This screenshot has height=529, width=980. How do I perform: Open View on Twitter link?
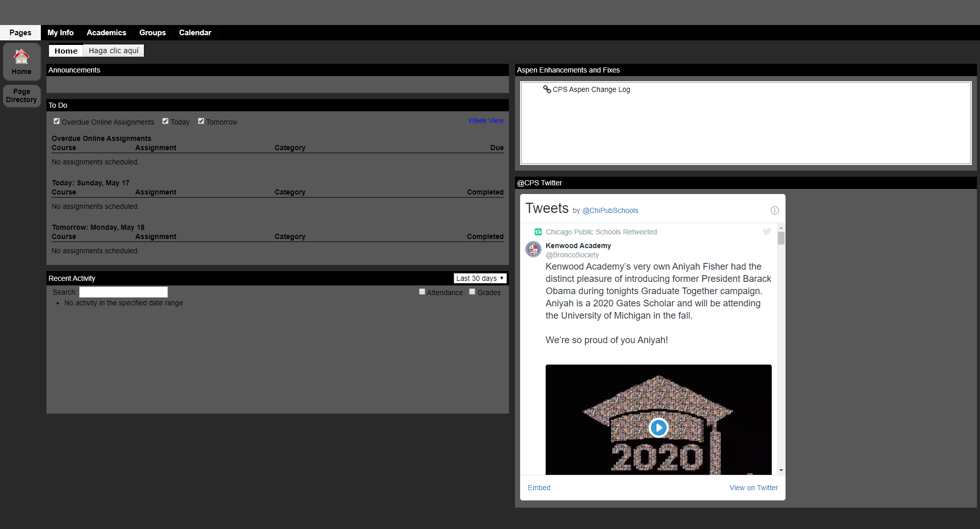click(753, 488)
